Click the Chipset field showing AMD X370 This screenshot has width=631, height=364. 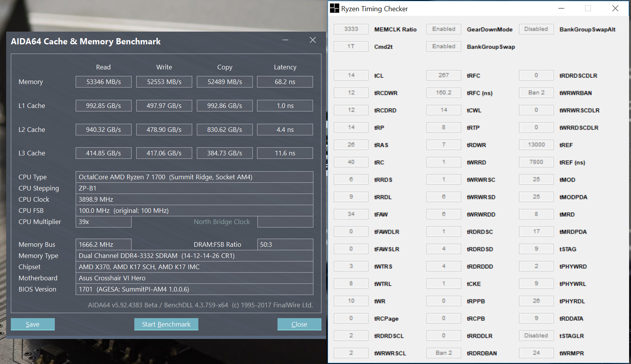[195, 267]
